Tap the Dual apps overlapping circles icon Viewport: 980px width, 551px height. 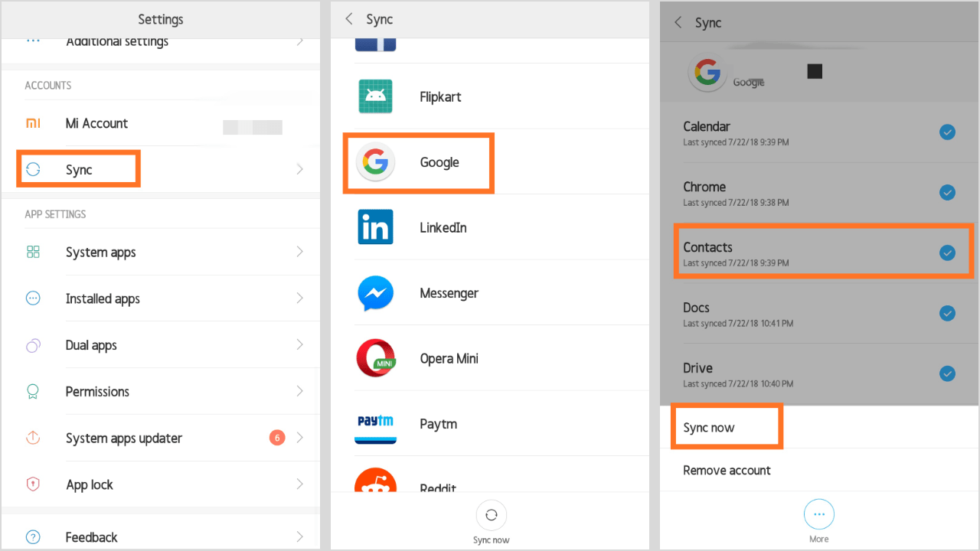(x=33, y=345)
